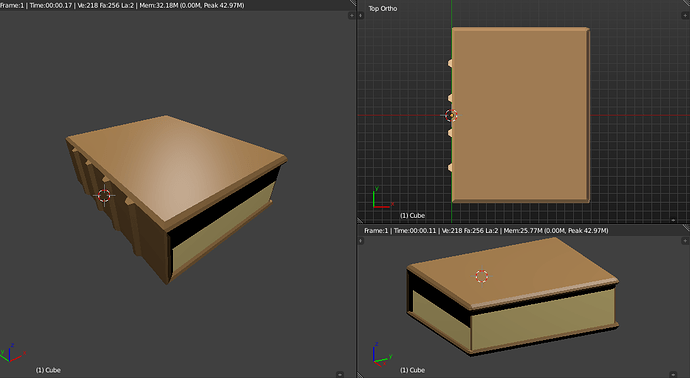
Task: Click the Top Ortho view label
Action: pos(383,8)
